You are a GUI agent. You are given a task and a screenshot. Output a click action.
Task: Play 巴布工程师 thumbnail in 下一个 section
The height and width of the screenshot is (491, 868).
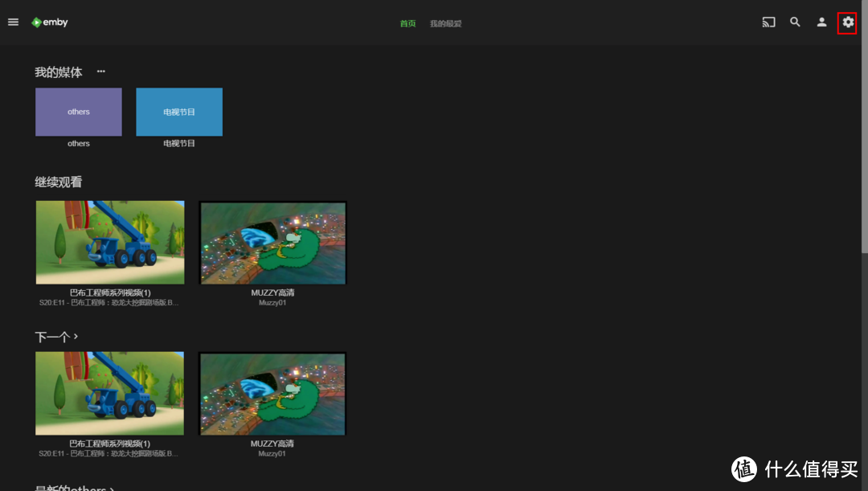(x=109, y=394)
